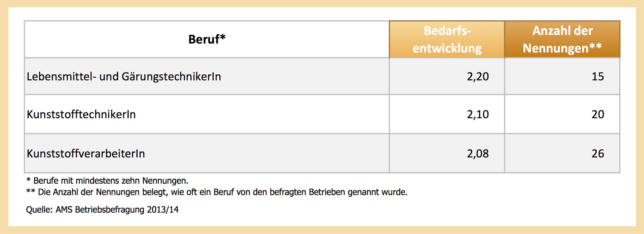Click the Nennungen count 15
This screenshot has width=644, height=234.
[x=598, y=77]
